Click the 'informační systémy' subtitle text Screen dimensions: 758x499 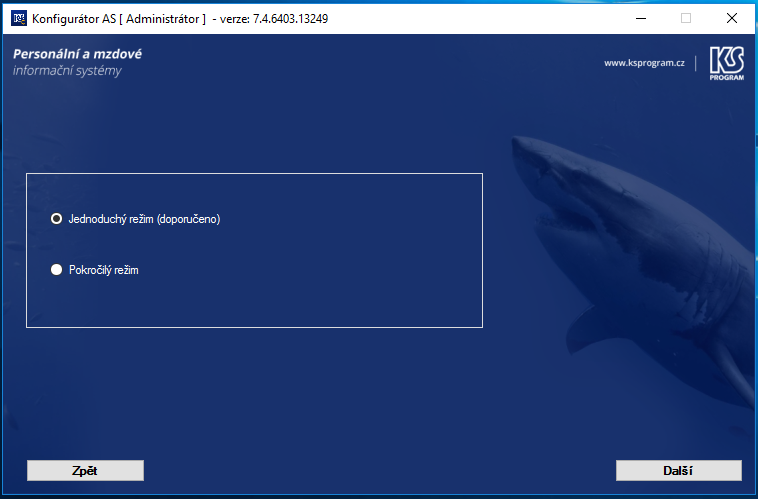pos(67,71)
